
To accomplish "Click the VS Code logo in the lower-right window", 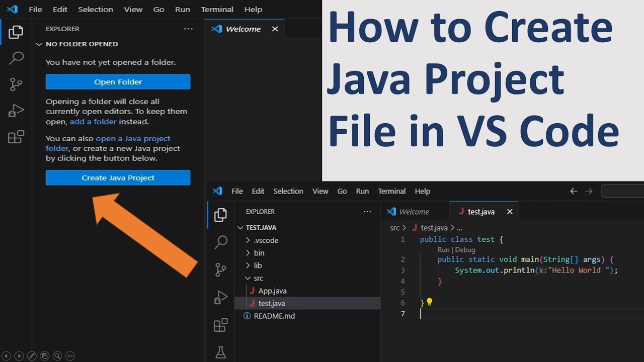I will (x=217, y=191).
